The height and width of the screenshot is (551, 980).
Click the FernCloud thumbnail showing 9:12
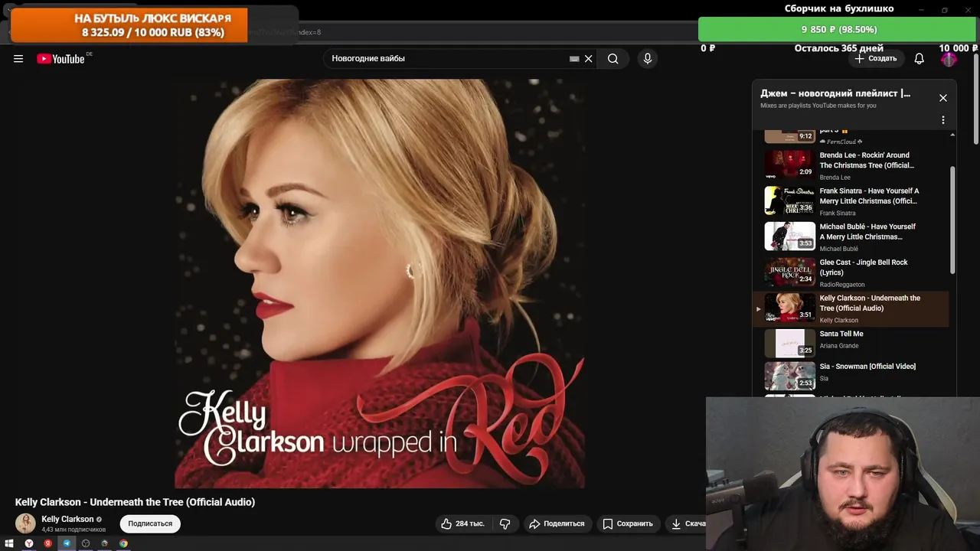coord(789,136)
